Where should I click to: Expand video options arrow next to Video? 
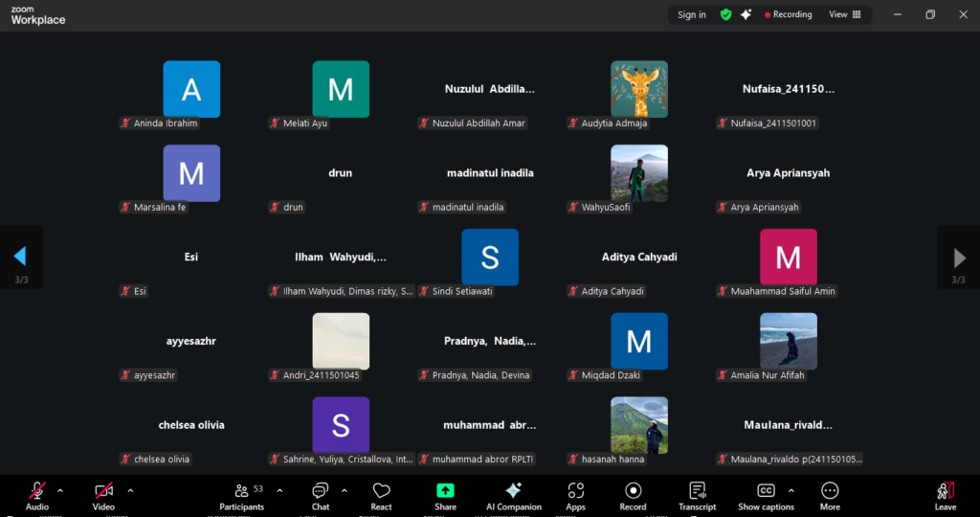(x=130, y=490)
